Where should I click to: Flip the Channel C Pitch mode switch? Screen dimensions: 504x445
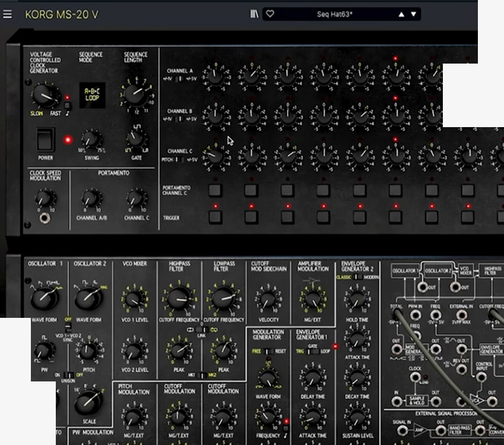pyautogui.click(x=179, y=160)
